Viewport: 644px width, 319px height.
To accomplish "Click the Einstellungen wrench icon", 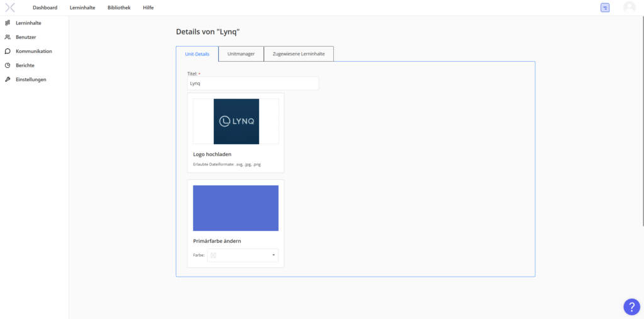I will click(8, 79).
